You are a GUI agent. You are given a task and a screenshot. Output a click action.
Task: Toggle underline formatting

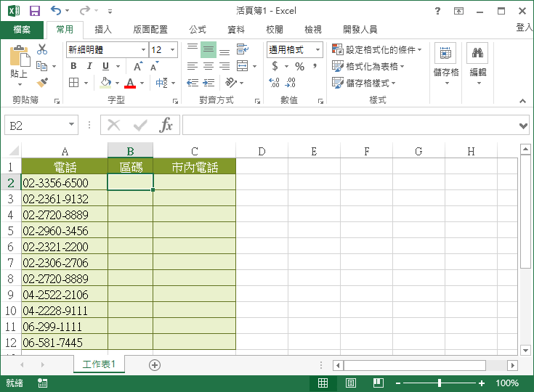(105, 66)
